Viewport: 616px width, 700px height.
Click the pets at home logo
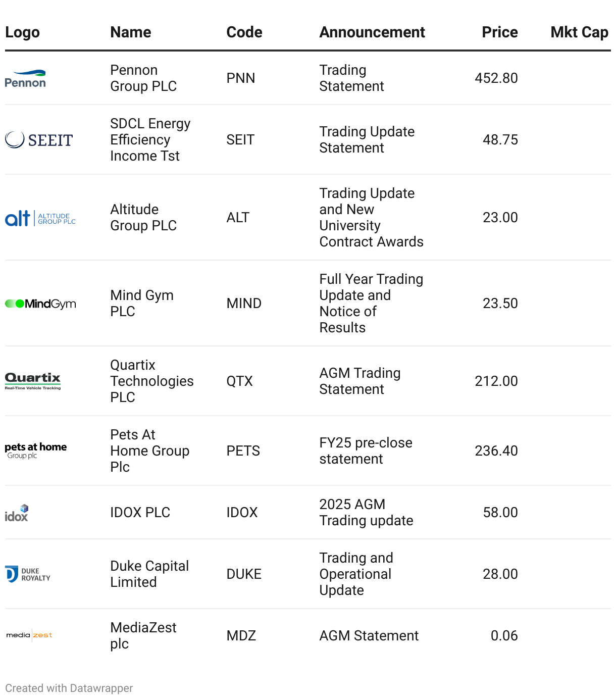[35, 451]
